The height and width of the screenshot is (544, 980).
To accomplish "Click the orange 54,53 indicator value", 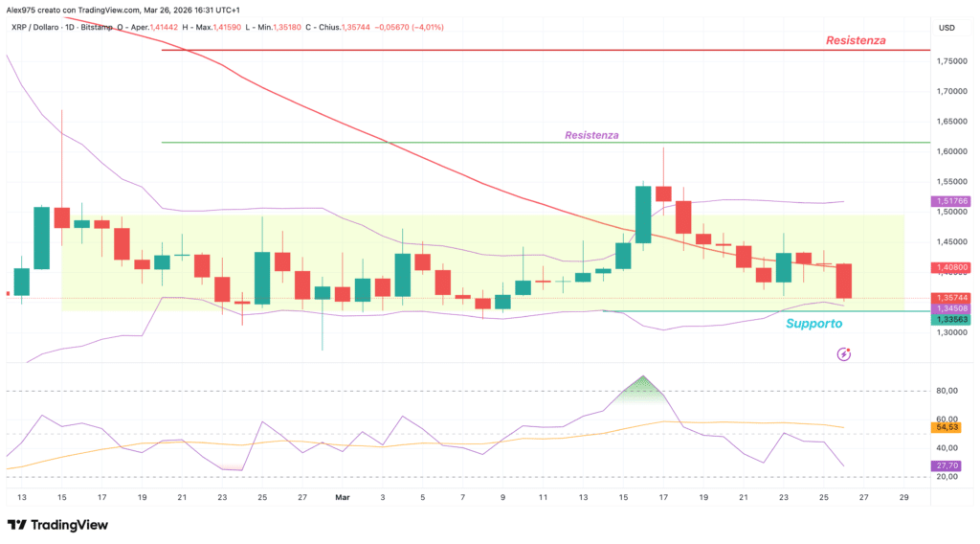I will tap(947, 428).
